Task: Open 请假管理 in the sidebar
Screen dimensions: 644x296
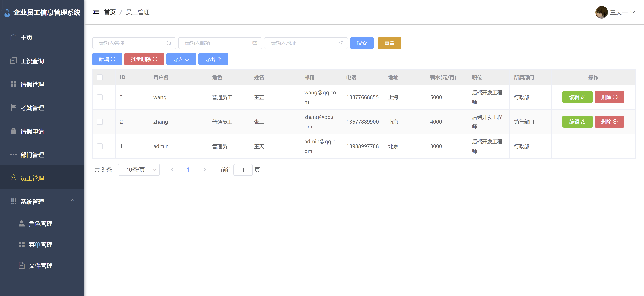Action: coord(42,84)
